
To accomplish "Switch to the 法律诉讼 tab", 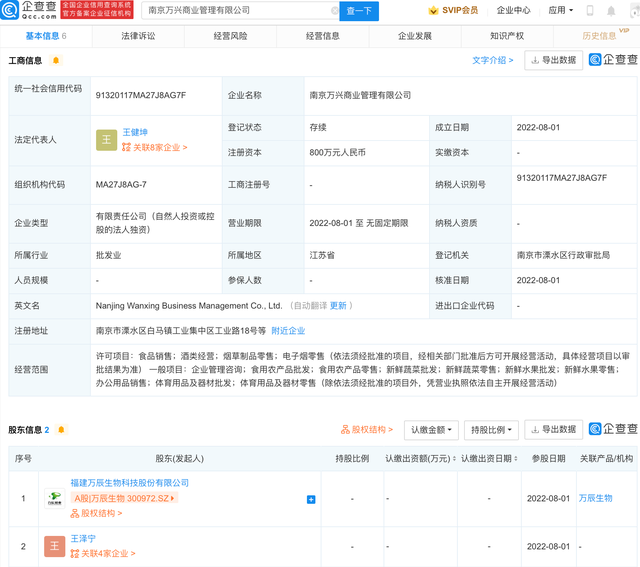I will [x=138, y=35].
